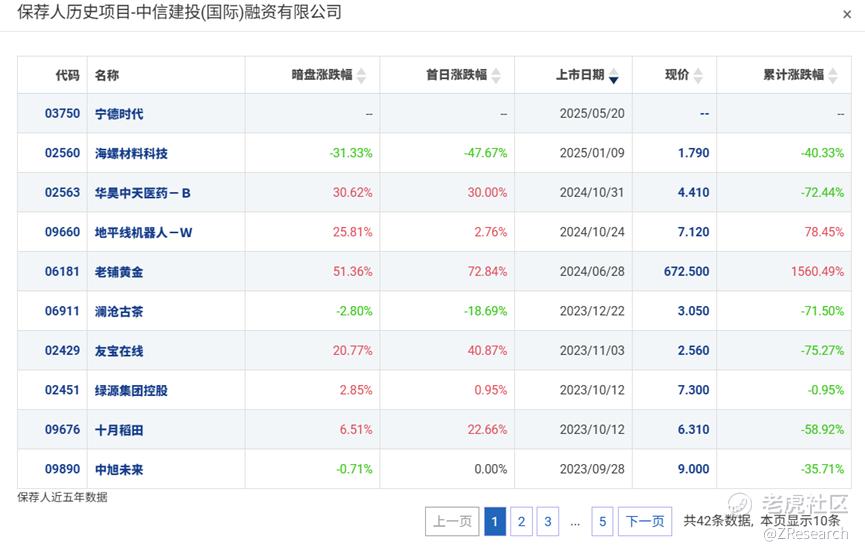865x554 pixels.
Task: Open stock code 09660
Action: coord(62,232)
